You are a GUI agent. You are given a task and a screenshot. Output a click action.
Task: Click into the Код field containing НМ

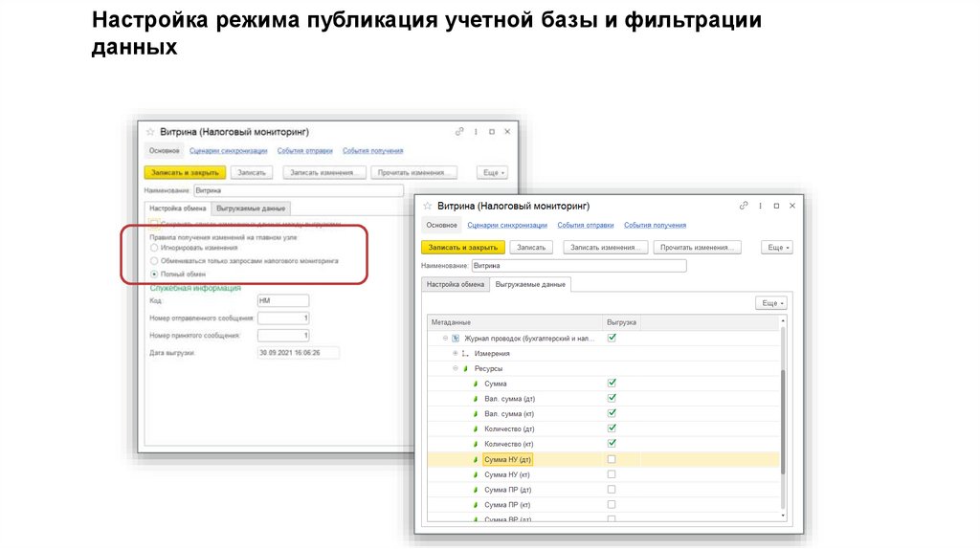283,301
